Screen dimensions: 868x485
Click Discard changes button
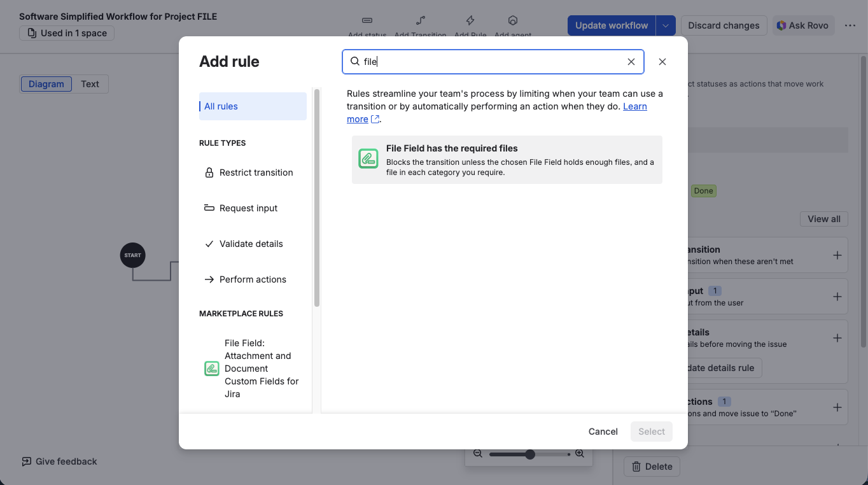tap(724, 25)
